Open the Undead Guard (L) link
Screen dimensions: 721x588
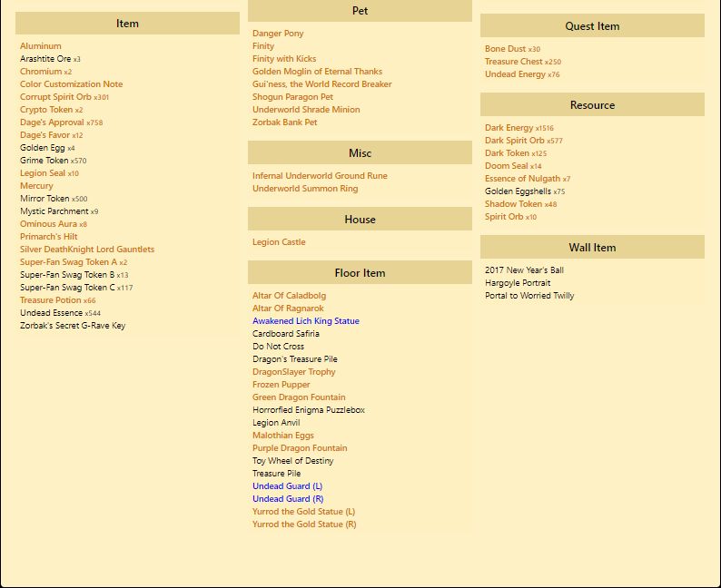click(x=287, y=486)
